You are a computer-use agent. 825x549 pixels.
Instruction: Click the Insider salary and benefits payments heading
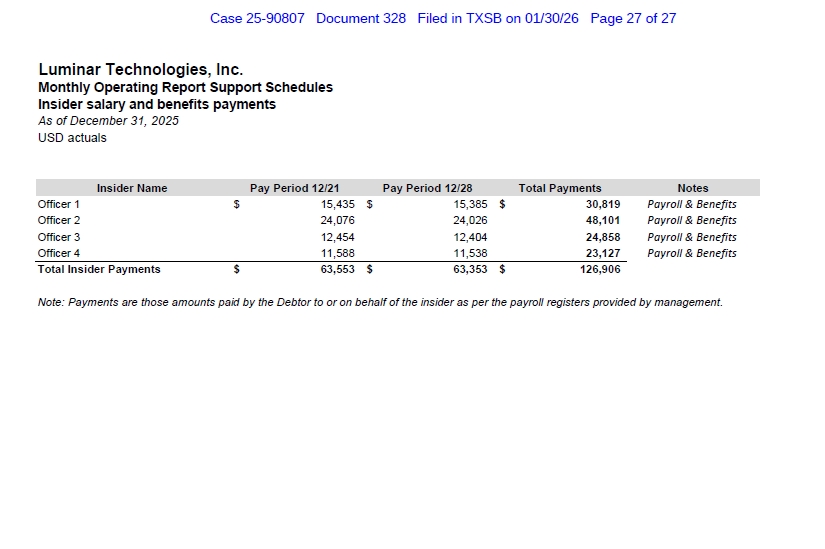pos(157,104)
